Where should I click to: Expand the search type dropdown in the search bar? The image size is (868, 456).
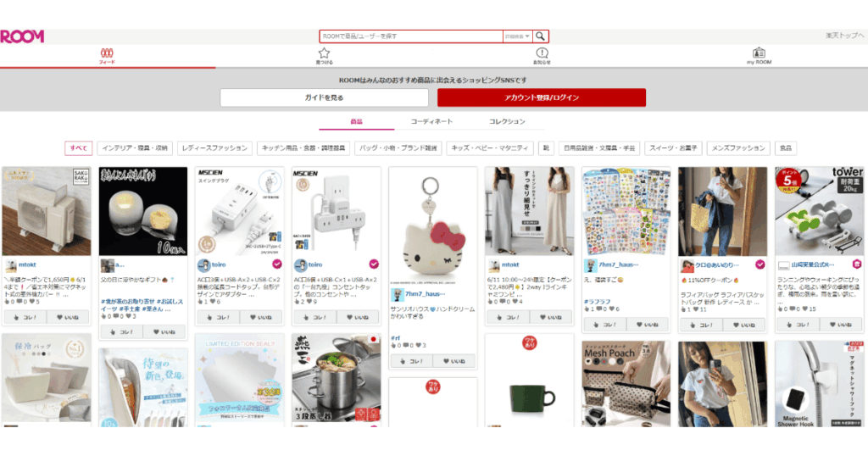pyautogui.click(x=517, y=36)
